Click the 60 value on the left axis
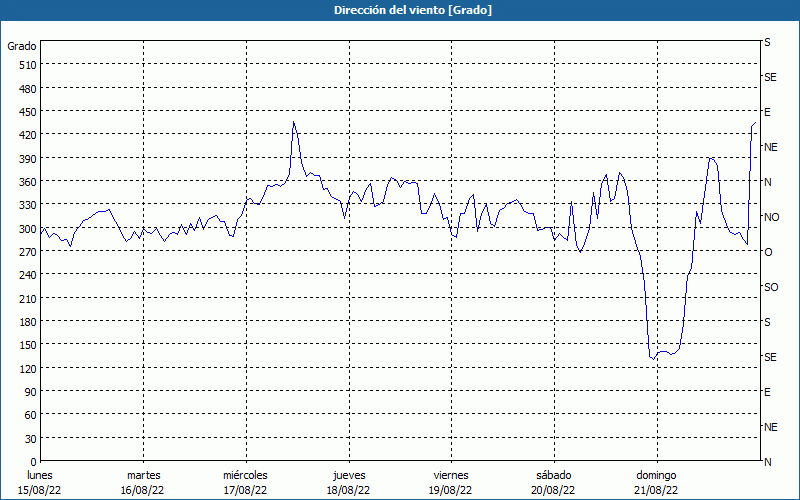800x500 pixels. tap(31, 415)
